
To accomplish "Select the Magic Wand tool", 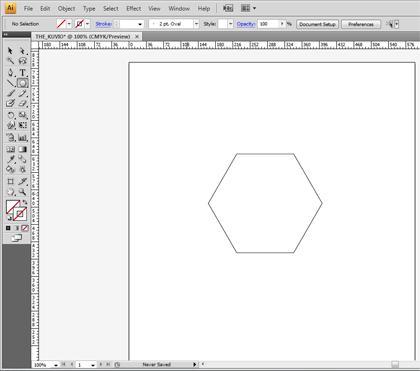I will pyautogui.click(x=10, y=61).
